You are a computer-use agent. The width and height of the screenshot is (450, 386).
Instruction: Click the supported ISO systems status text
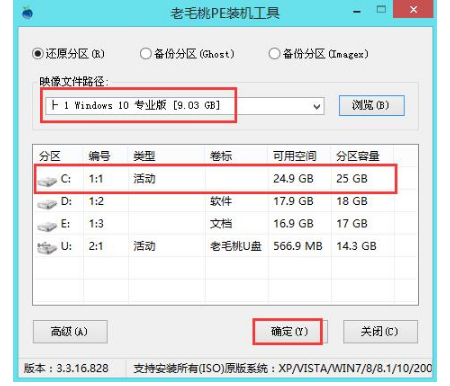pyautogui.click(x=283, y=368)
